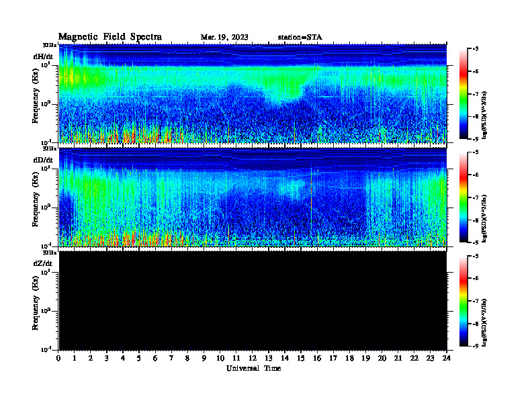This screenshot has width=532, height=411.
Task: Click the '32Hz' label of dH/dt panel
Action: point(50,45)
